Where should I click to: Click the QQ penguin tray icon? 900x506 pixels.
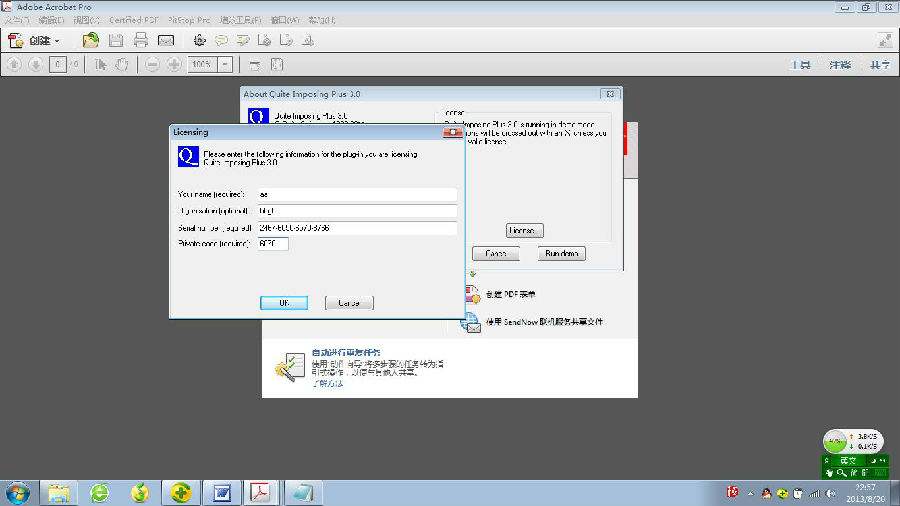766,493
